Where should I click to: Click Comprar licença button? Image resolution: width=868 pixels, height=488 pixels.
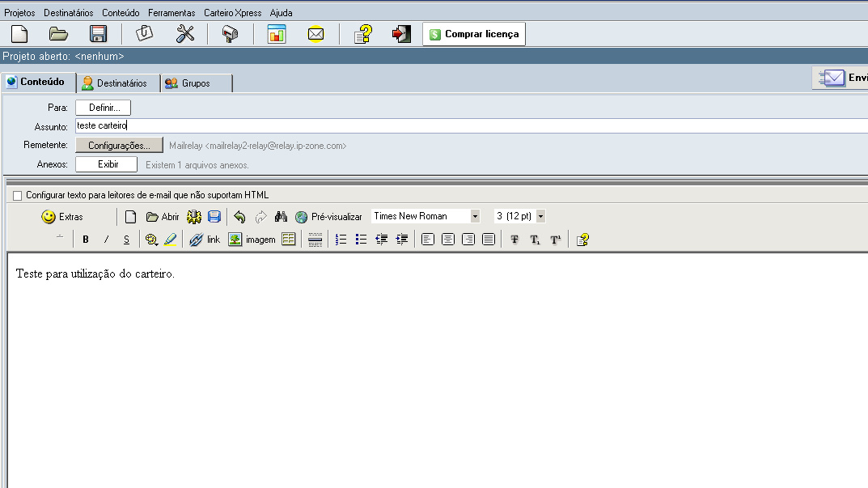474,34
